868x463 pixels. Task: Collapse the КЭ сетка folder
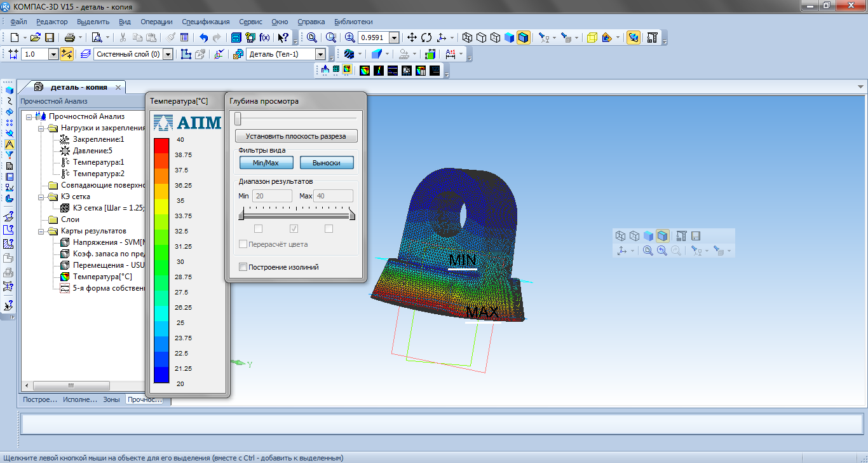click(41, 197)
